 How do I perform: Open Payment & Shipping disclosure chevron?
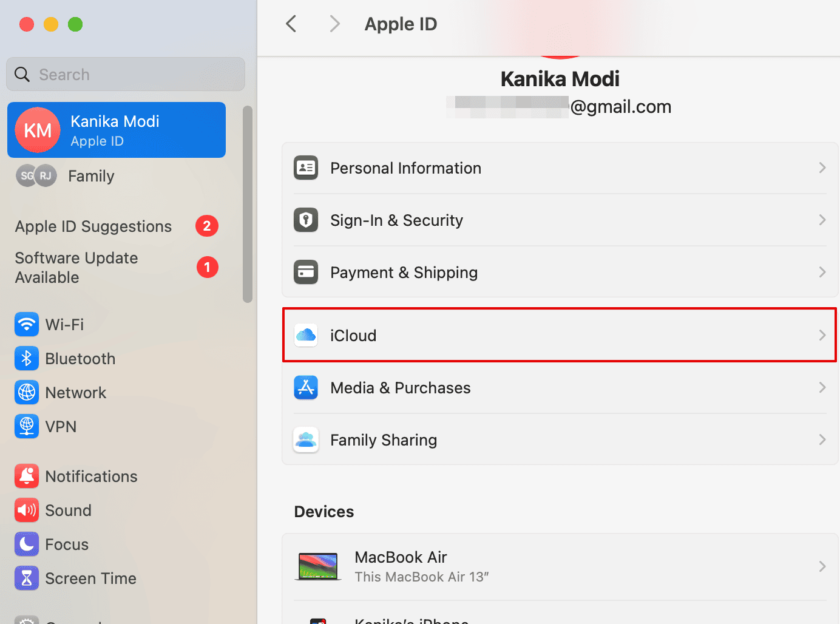[822, 273]
